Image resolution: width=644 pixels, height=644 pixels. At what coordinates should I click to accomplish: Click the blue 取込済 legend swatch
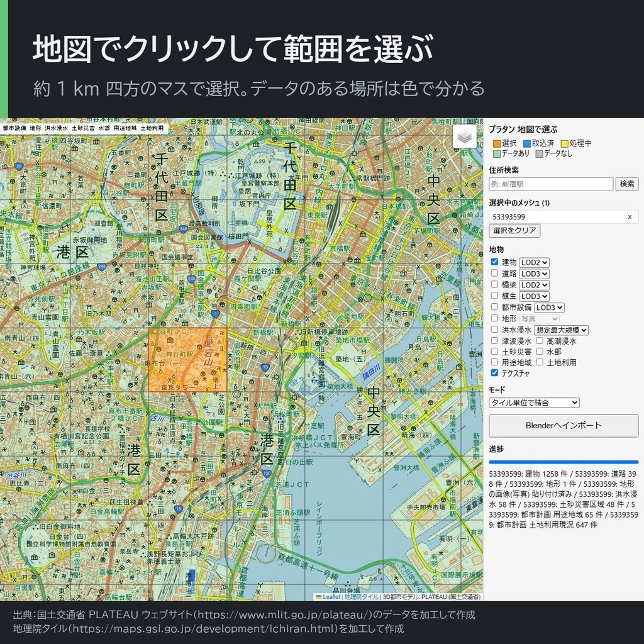pos(527,143)
